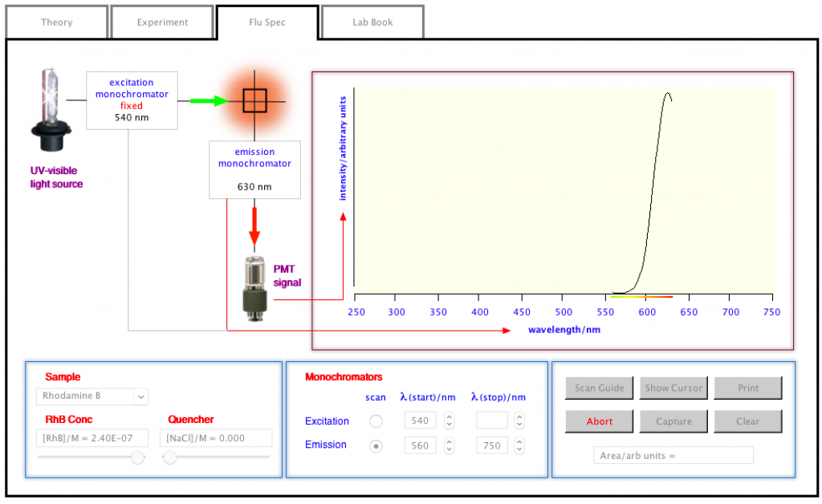Image resolution: width=822 pixels, height=504 pixels.
Task: Click the Area/arb units readout field
Action: tap(673, 456)
